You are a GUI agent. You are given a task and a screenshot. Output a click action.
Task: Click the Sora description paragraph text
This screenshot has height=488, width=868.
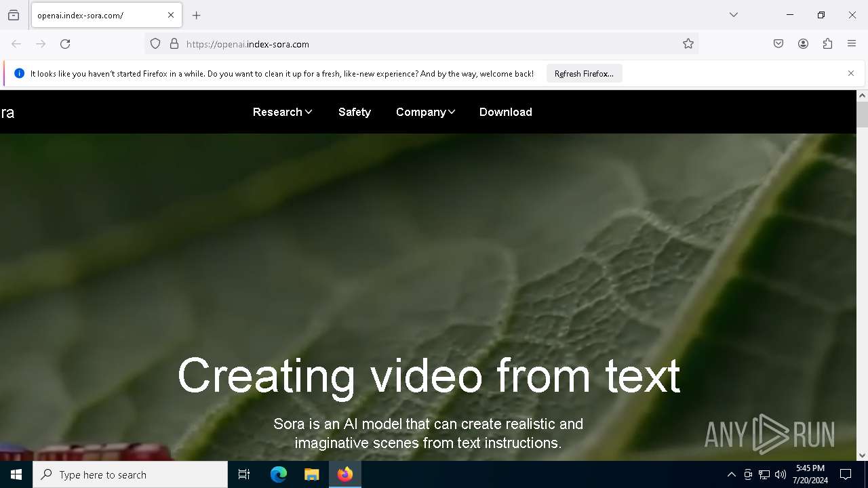[x=428, y=433]
